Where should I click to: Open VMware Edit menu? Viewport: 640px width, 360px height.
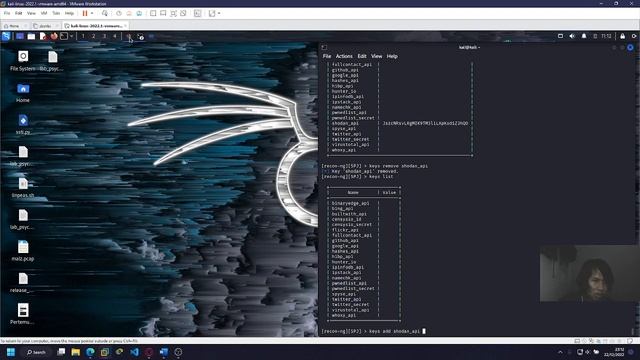pos(19,13)
